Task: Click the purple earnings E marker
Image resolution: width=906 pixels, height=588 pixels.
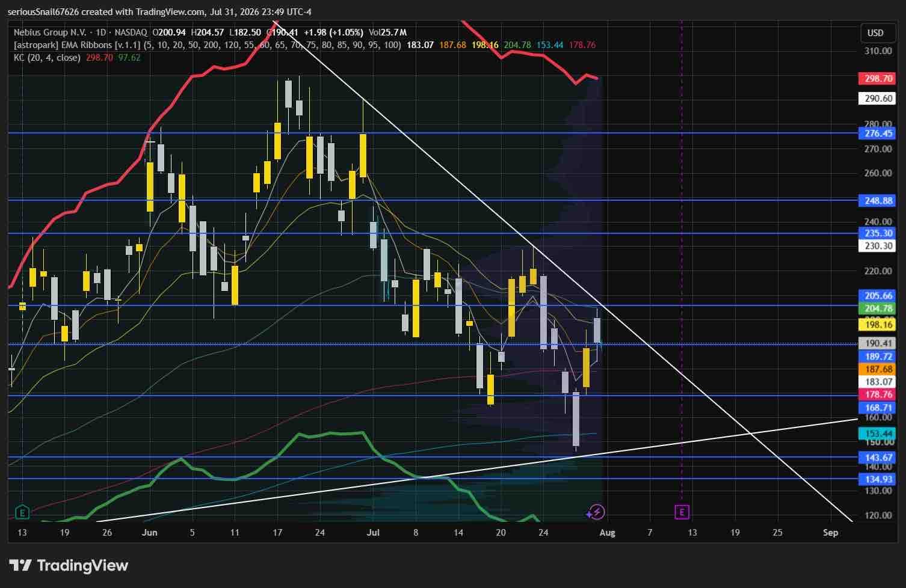Action: 682,512
